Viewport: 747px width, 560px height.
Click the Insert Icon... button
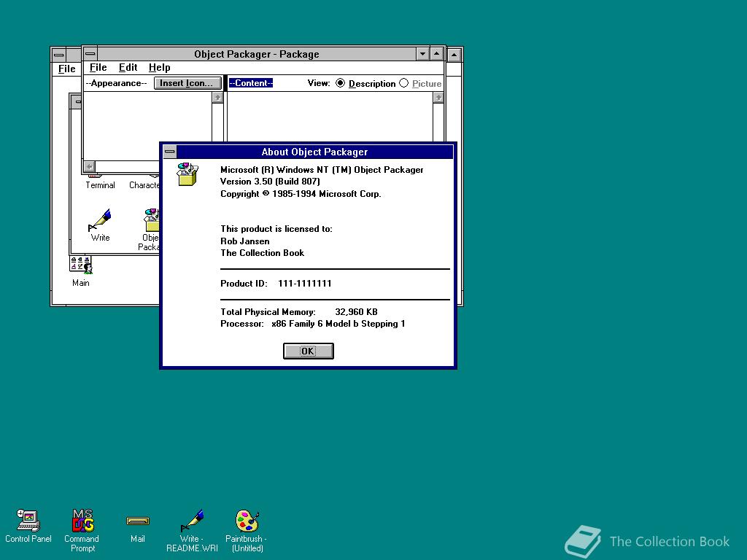pyautogui.click(x=187, y=83)
